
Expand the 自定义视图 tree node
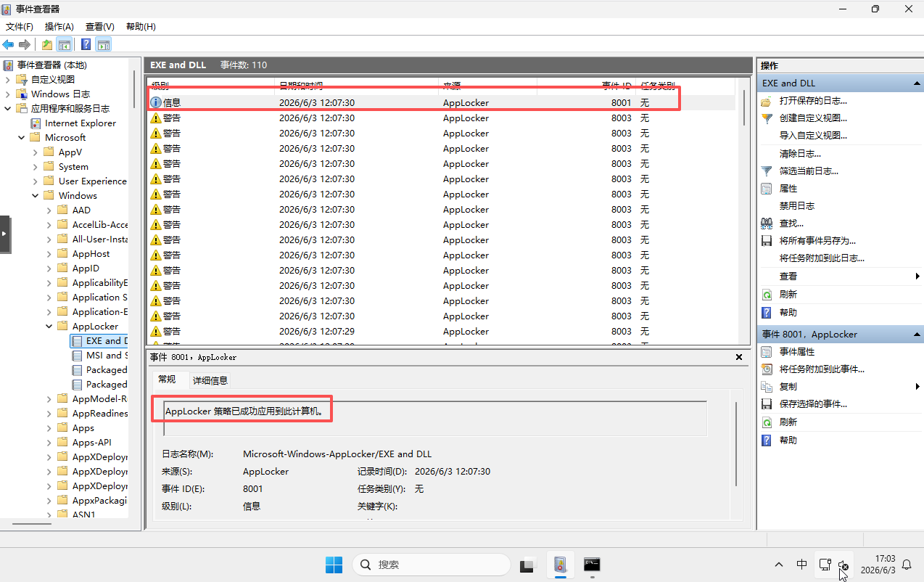[8, 80]
